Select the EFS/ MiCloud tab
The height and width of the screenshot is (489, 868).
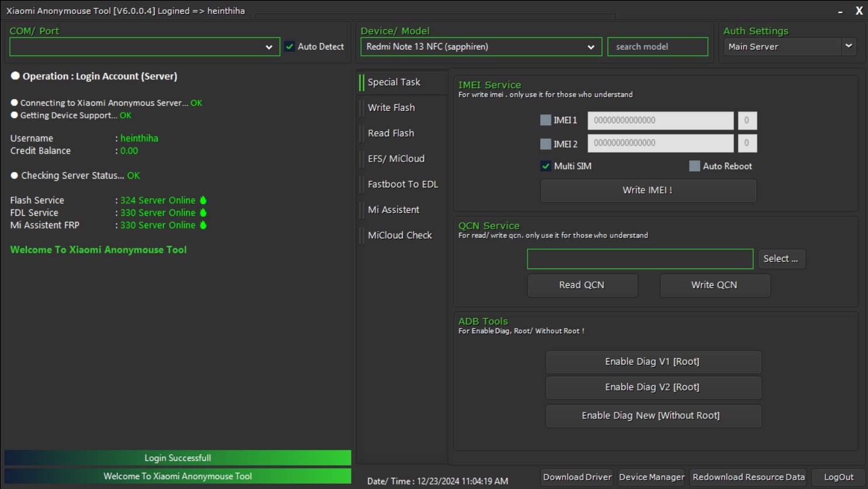click(402, 159)
